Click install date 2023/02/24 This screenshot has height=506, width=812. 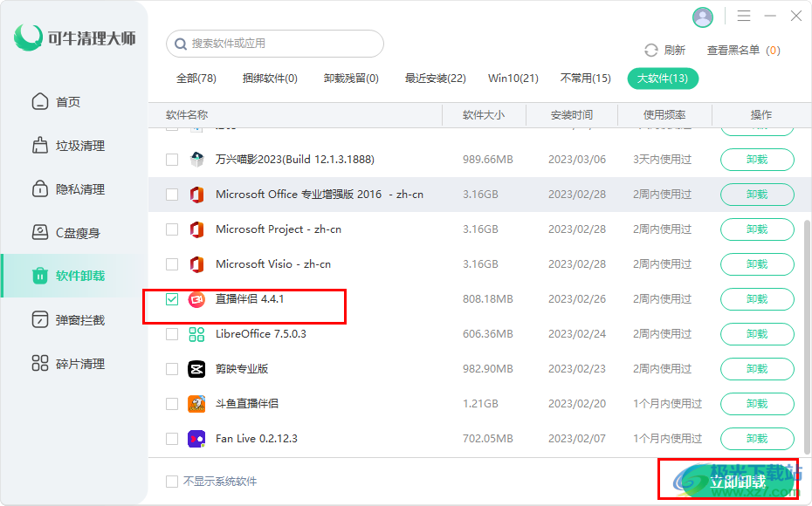click(x=577, y=334)
